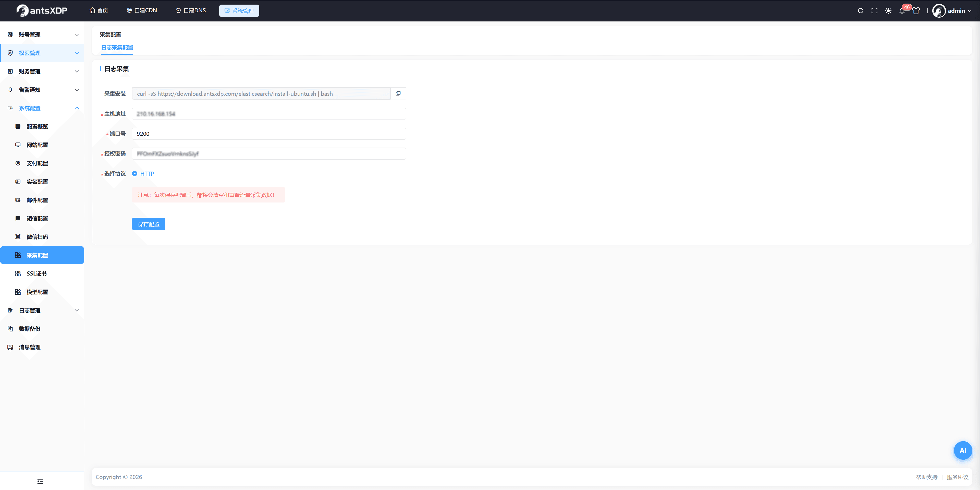Screen dimensions: 980x490
Task: Expand the 账号管理 menu
Action: pyautogui.click(x=42, y=35)
